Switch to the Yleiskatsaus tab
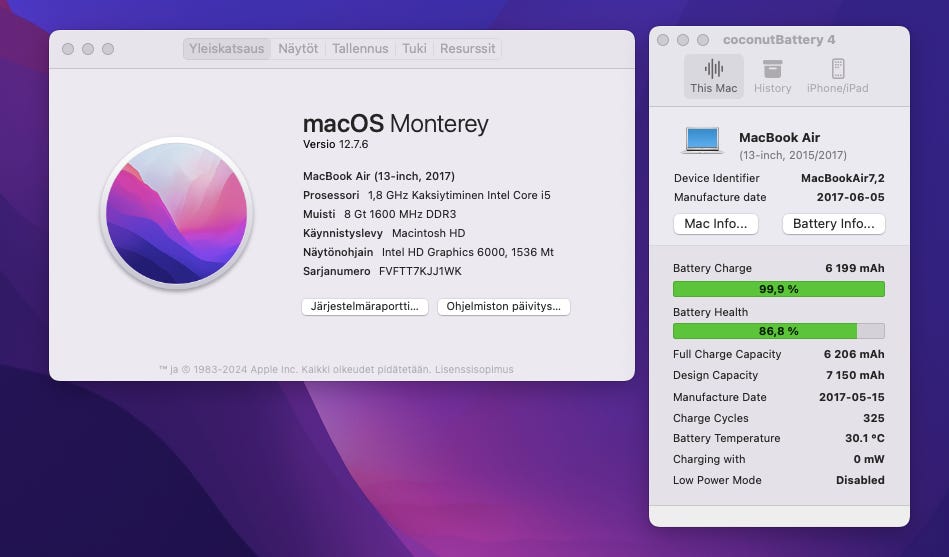Viewport: 949px width, 557px height. pyautogui.click(x=226, y=48)
